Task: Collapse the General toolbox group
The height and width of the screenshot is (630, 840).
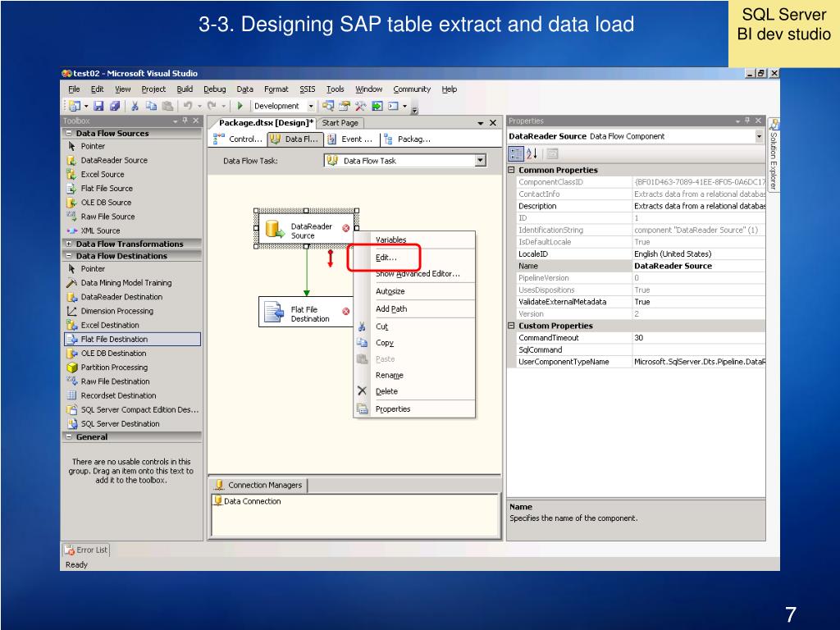Action: [69, 437]
